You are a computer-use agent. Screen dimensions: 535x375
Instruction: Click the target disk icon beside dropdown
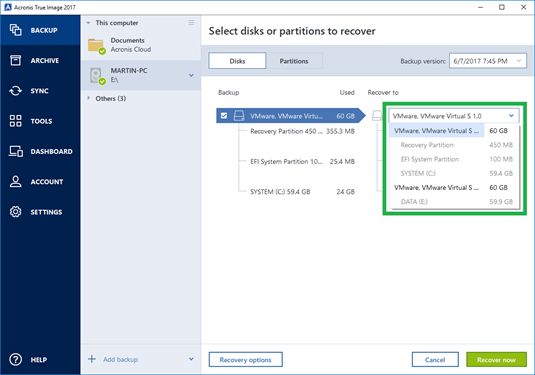point(377,116)
